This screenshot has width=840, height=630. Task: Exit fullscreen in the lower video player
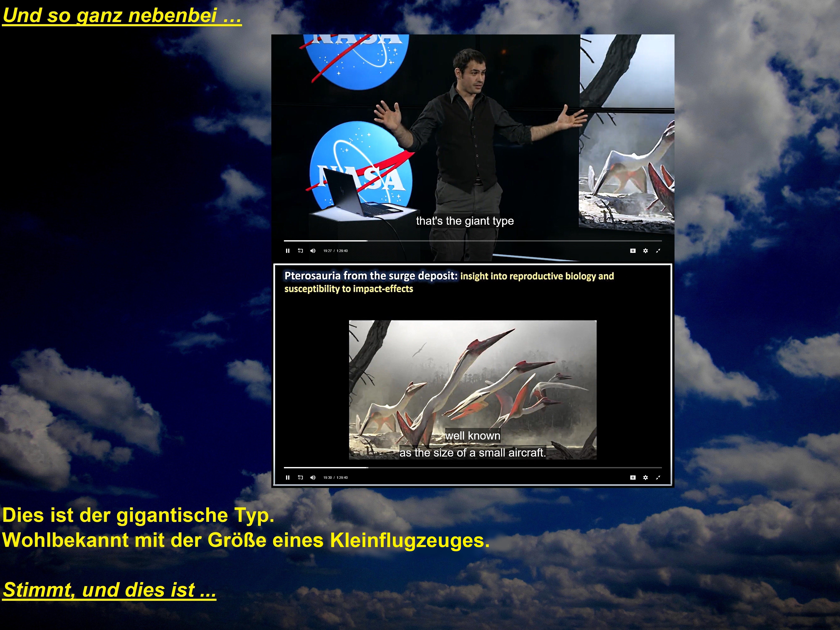tap(658, 477)
